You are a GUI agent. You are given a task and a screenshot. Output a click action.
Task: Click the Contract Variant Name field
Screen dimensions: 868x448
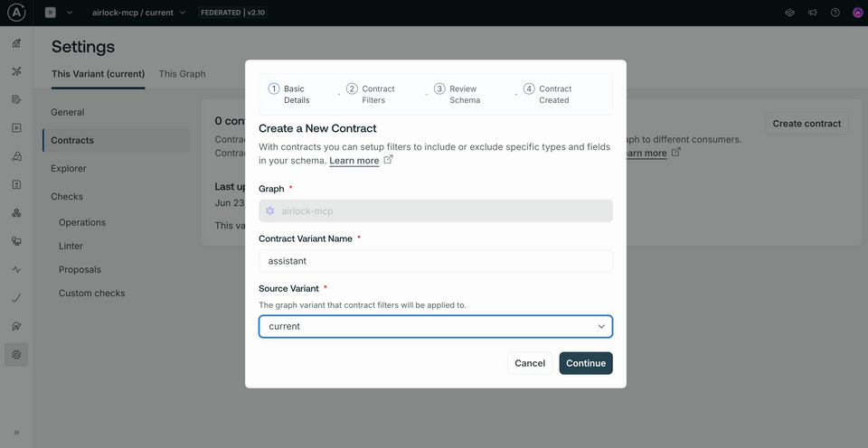[x=435, y=261]
